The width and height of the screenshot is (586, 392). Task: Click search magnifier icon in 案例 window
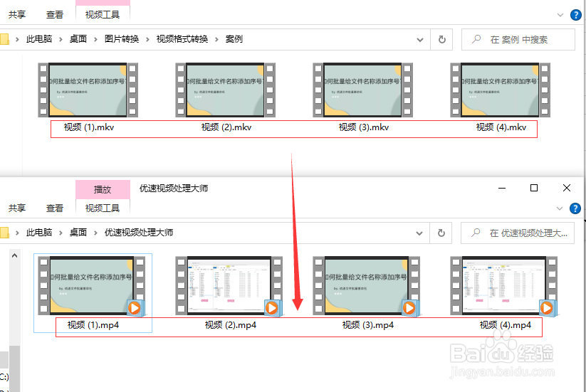click(476, 39)
